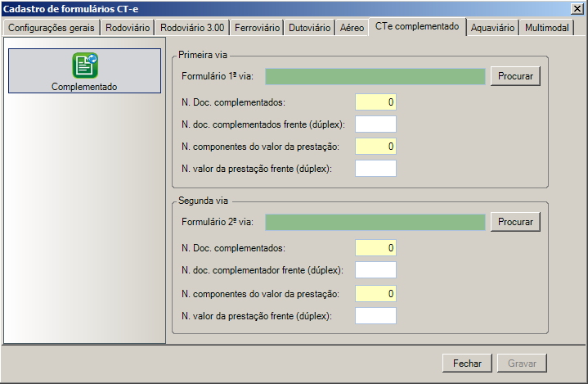Close the Cadastro de formulários window
The height and width of the screenshot is (384, 588).
coord(578,8)
